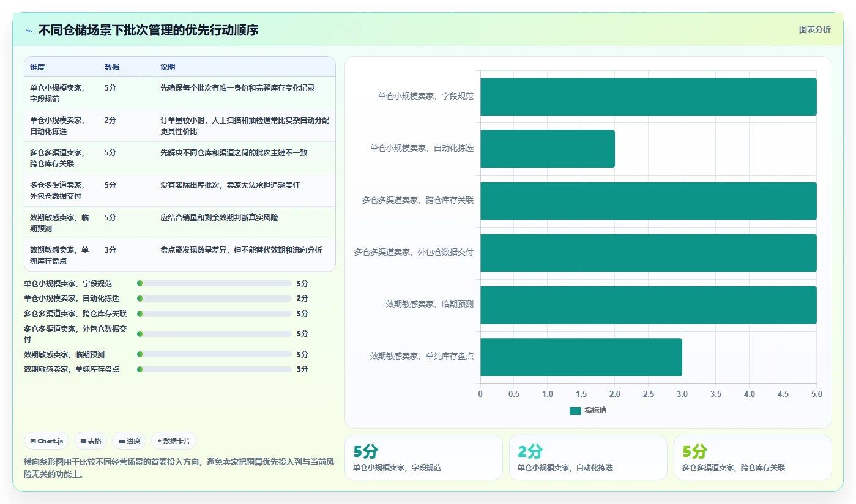This screenshot has width=856, height=504.
Task: Click the 表格 chip
Action: pos(91,441)
